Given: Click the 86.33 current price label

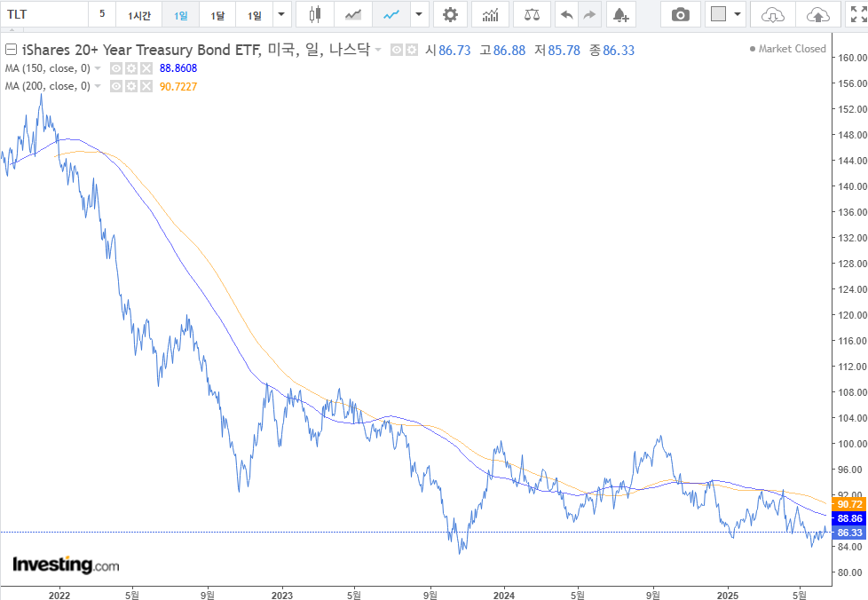Looking at the screenshot, I should [x=848, y=533].
